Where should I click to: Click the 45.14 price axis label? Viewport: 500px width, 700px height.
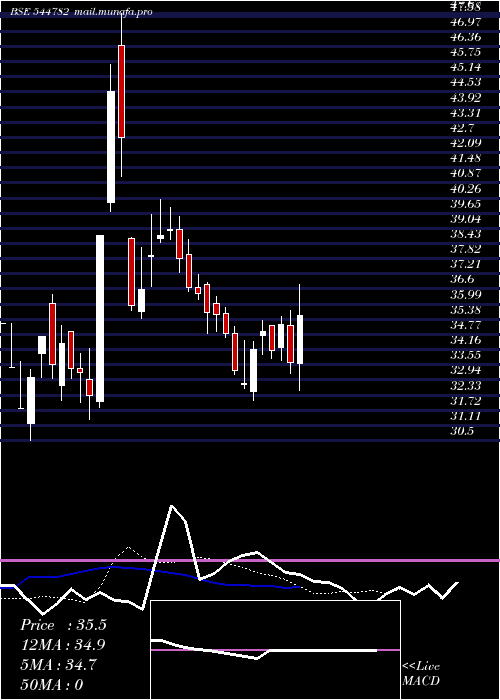tap(465, 67)
